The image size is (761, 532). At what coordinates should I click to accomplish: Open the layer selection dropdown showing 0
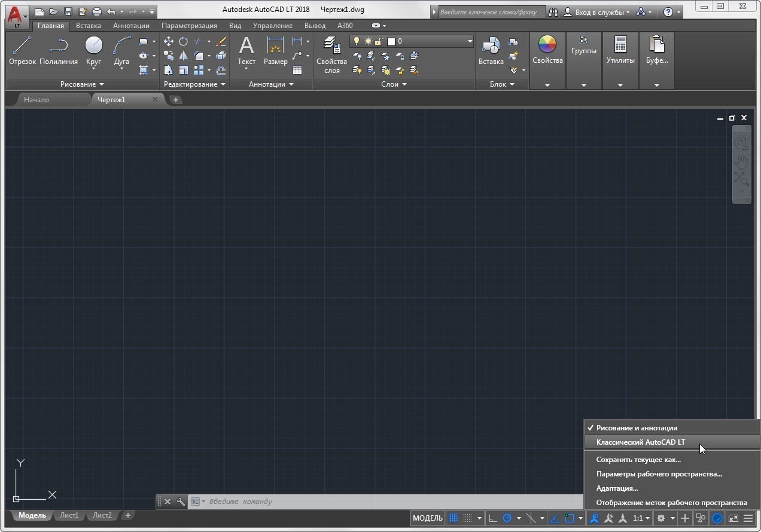point(412,41)
